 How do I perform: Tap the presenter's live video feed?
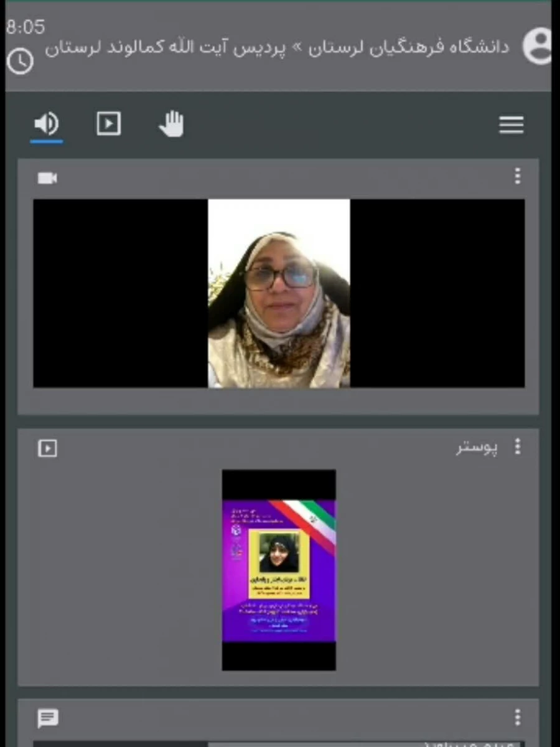(279, 294)
